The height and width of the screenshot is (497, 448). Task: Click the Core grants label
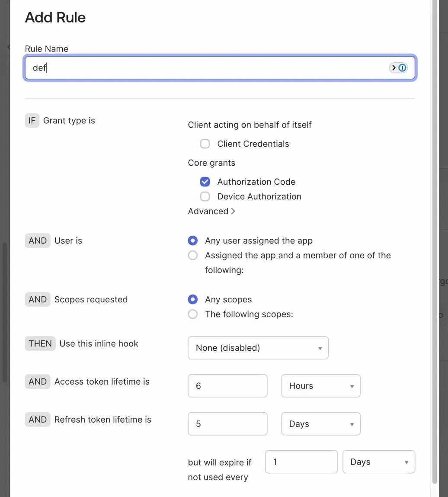tap(211, 163)
